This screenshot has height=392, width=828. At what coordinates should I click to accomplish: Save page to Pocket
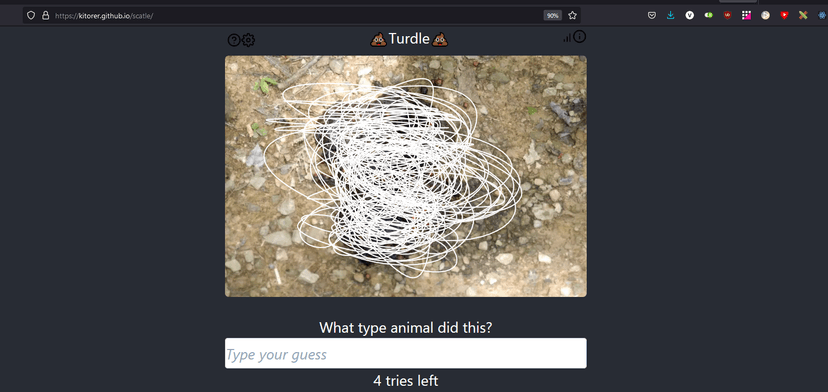tap(652, 15)
